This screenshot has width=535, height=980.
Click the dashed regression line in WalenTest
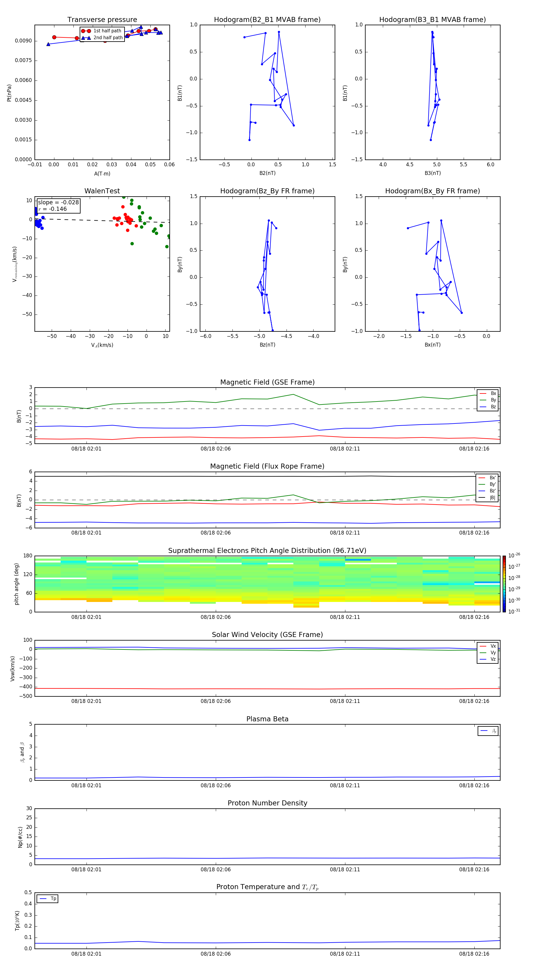click(x=102, y=220)
